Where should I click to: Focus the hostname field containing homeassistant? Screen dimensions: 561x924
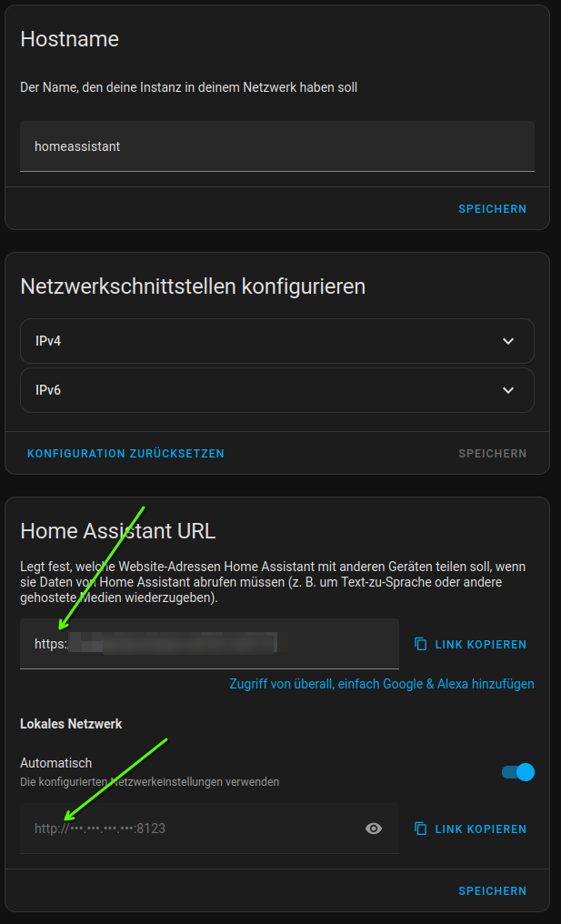pos(276,146)
